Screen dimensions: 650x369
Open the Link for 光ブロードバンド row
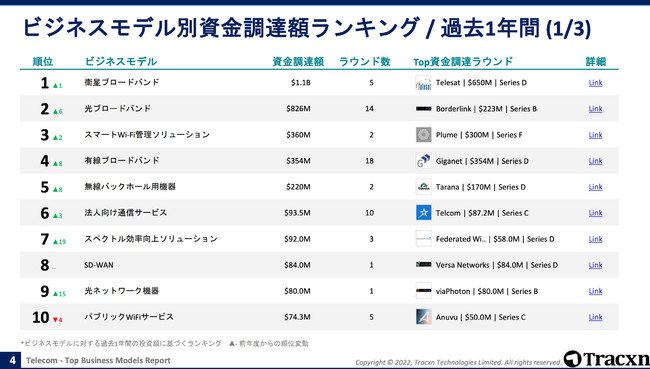pyautogui.click(x=595, y=109)
